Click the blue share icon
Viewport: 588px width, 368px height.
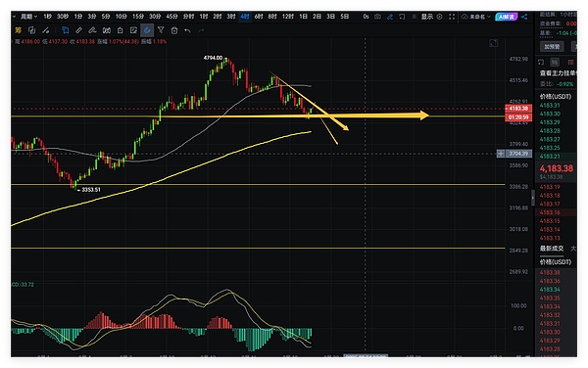524,17
